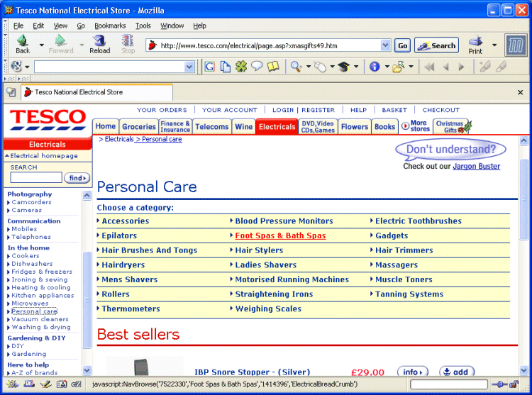
Task: Click the new tab icon left of tab
Action: click(x=11, y=92)
